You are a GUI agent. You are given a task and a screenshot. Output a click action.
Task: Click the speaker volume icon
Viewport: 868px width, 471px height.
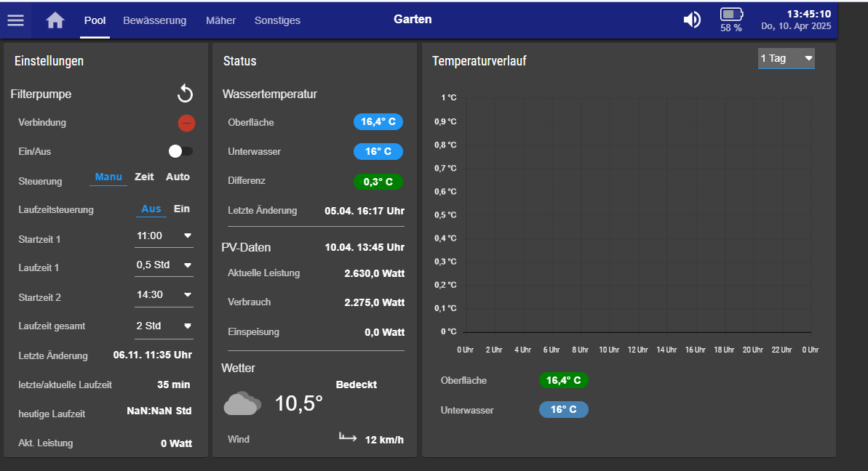(x=692, y=20)
